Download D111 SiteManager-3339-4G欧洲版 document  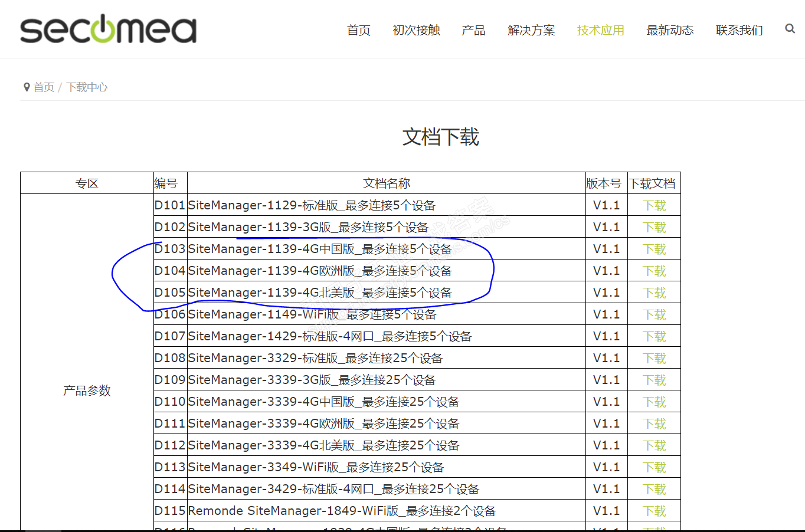pyautogui.click(x=654, y=423)
